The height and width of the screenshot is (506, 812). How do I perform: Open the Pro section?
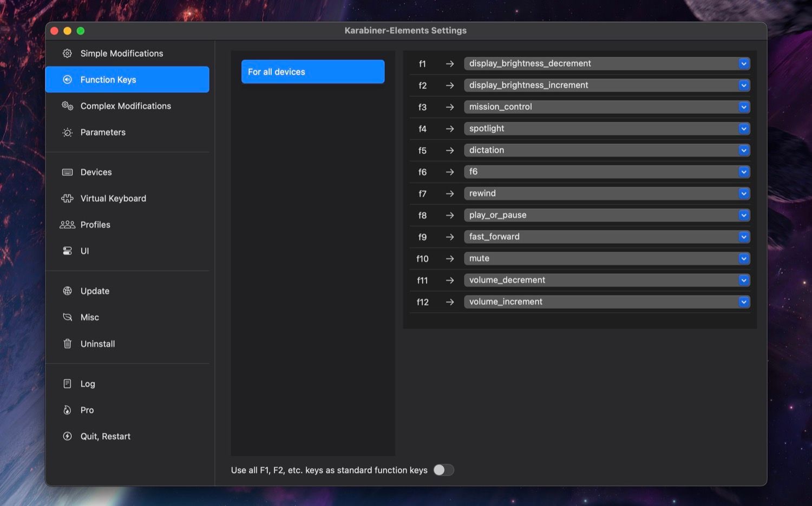pyautogui.click(x=87, y=410)
